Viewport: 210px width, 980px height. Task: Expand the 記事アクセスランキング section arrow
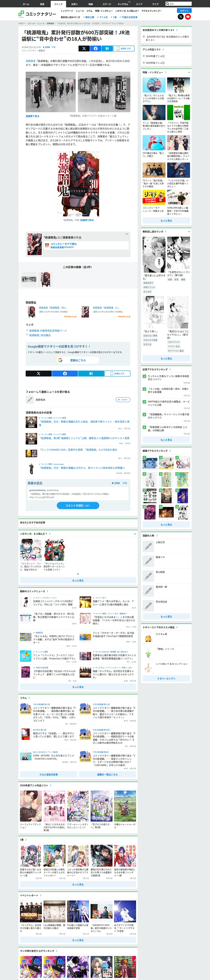point(170,369)
